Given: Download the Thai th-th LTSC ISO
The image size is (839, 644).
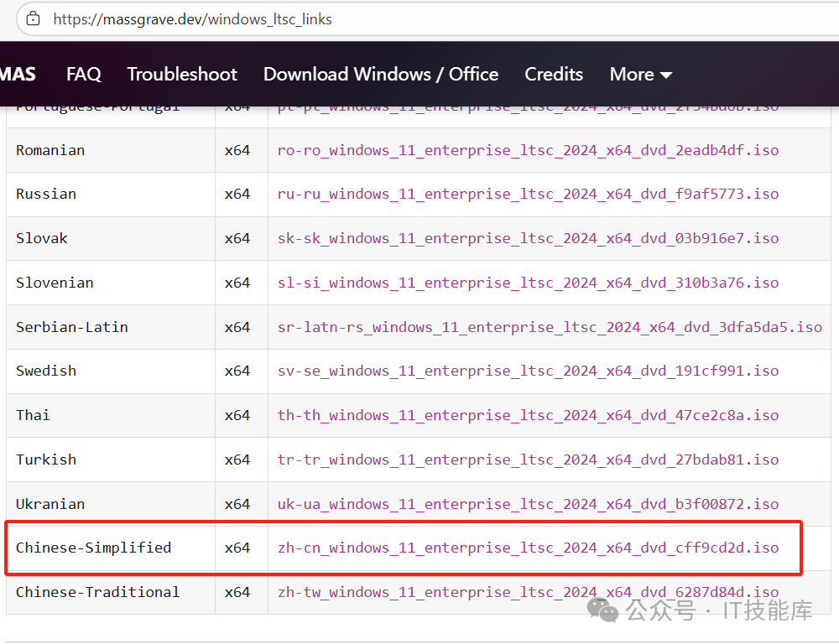Looking at the screenshot, I should tap(528, 415).
